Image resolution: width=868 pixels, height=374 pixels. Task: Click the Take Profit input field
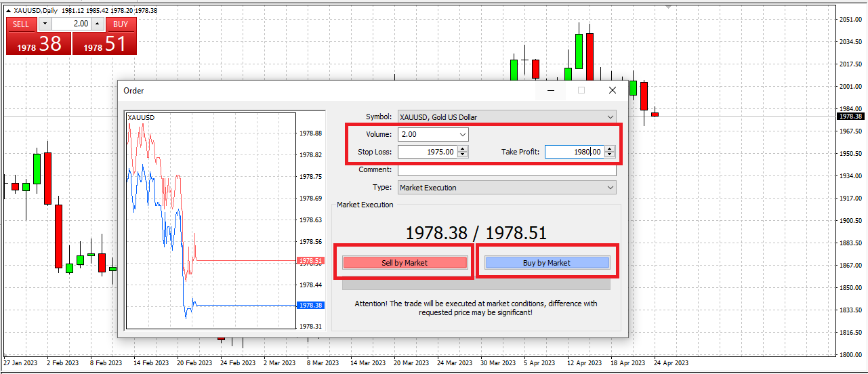(573, 152)
